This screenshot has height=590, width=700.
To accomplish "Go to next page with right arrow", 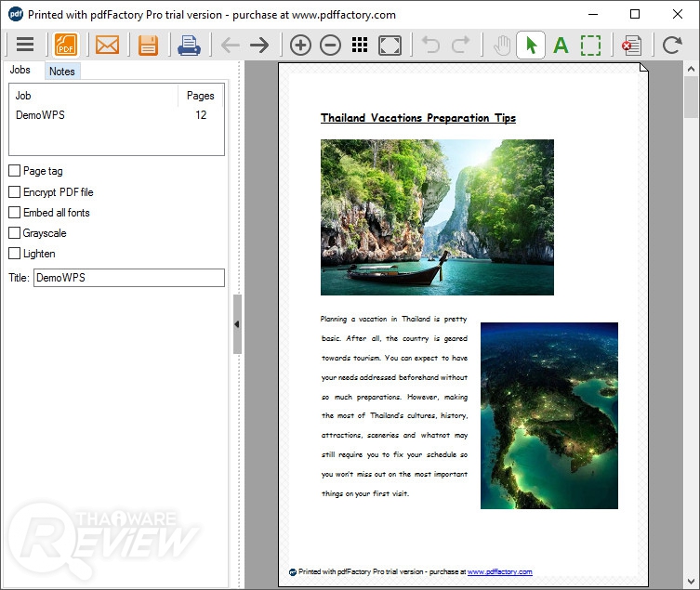I will coord(259,45).
